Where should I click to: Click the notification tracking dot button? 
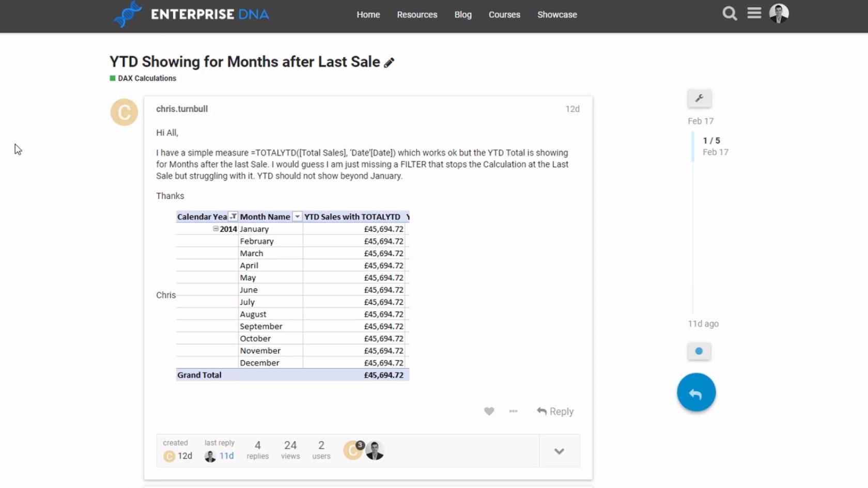[x=699, y=351]
